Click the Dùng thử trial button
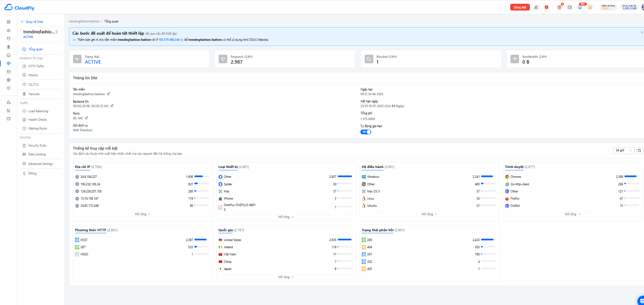The image size is (644, 305). (x=520, y=7)
